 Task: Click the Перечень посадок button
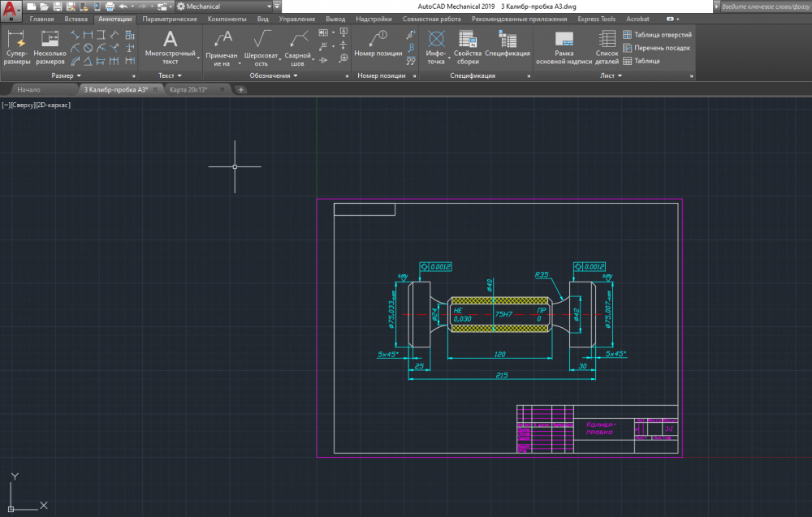click(x=657, y=48)
